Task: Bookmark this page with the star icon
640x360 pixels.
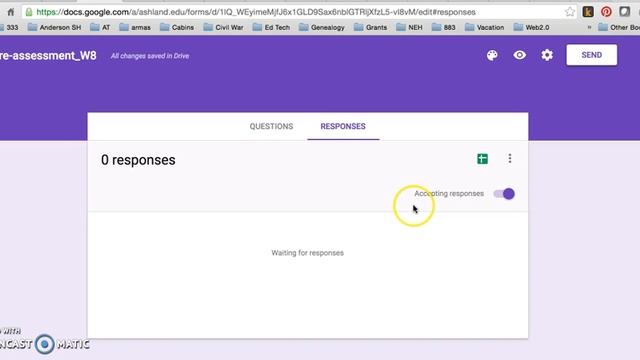Action: (570, 12)
